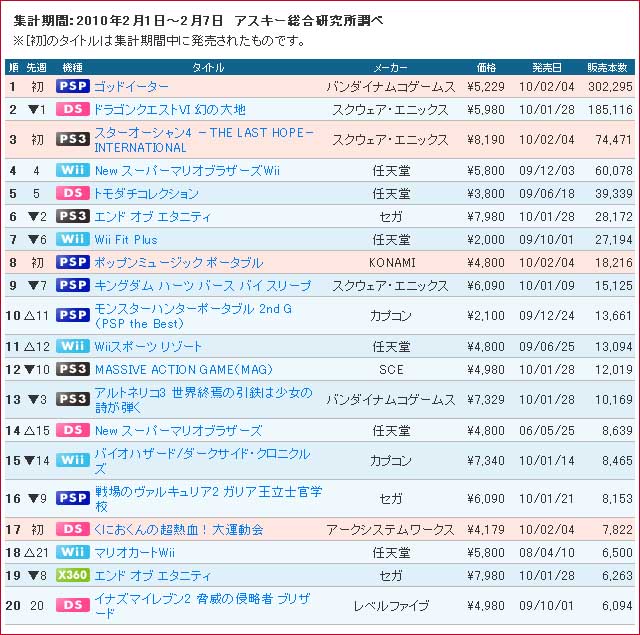Click sales figure 6,094
The width and height of the screenshot is (640, 635).
pyautogui.click(x=617, y=606)
